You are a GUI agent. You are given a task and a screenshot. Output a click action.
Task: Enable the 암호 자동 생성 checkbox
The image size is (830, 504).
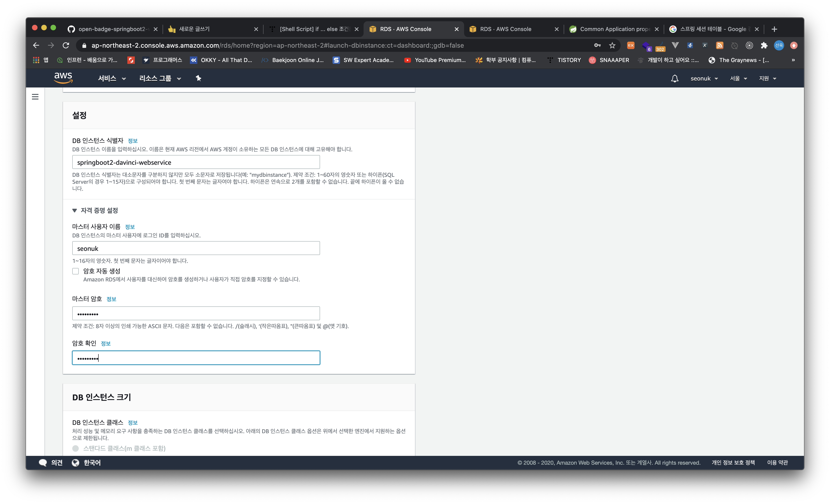point(75,271)
